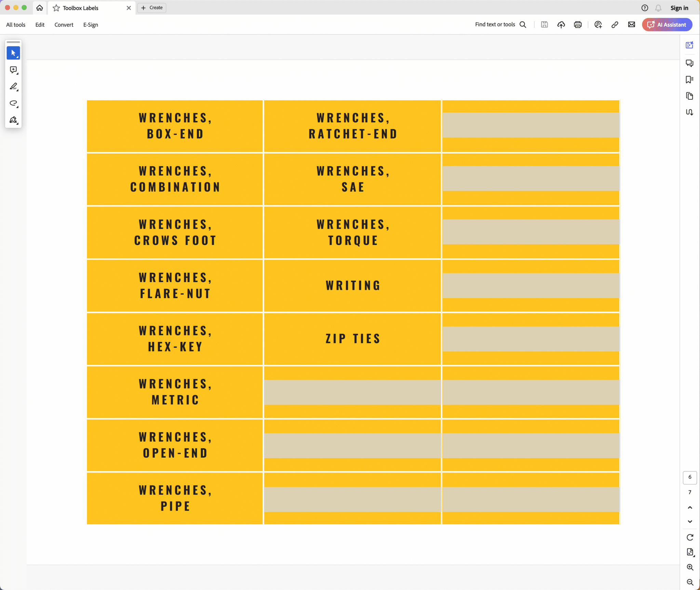
Task: Print the Toolbox Labels document
Action: pyautogui.click(x=578, y=25)
